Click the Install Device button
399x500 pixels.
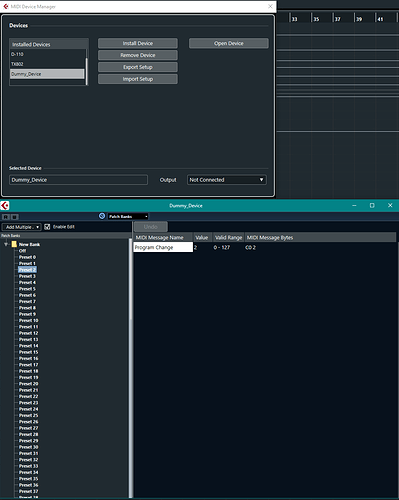point(138,43)
